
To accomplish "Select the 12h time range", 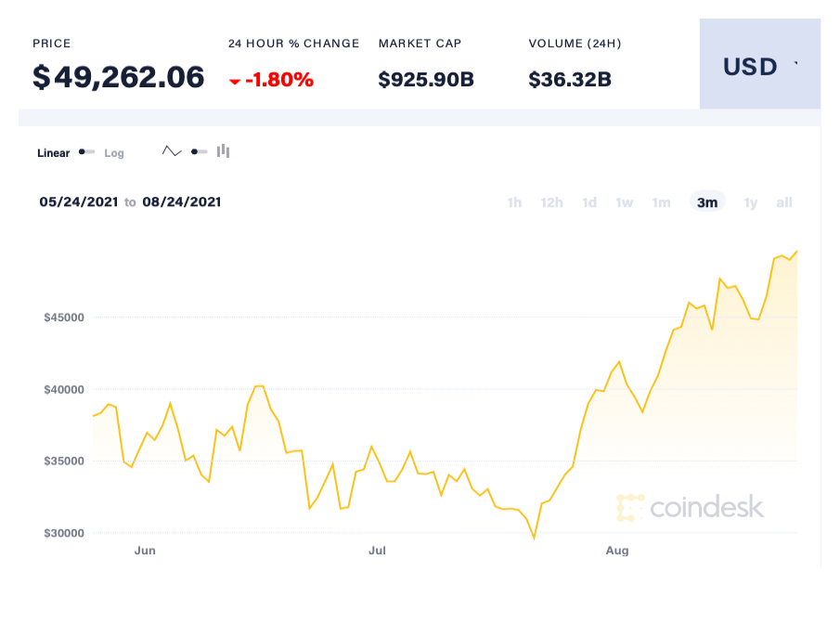I will 551,201.
